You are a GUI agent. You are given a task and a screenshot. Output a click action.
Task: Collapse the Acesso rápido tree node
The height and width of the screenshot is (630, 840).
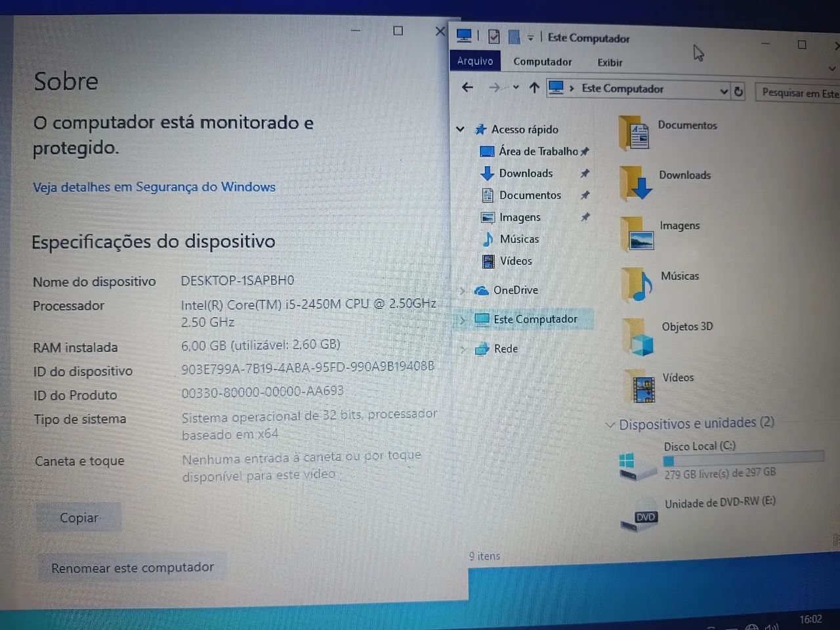pyautogui.click(x=461, y=129)
